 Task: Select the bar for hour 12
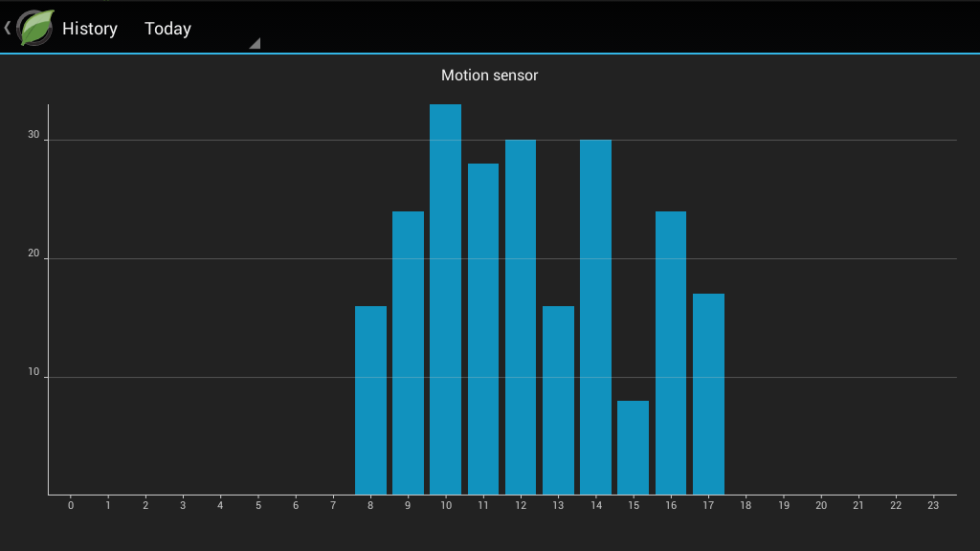521,318
